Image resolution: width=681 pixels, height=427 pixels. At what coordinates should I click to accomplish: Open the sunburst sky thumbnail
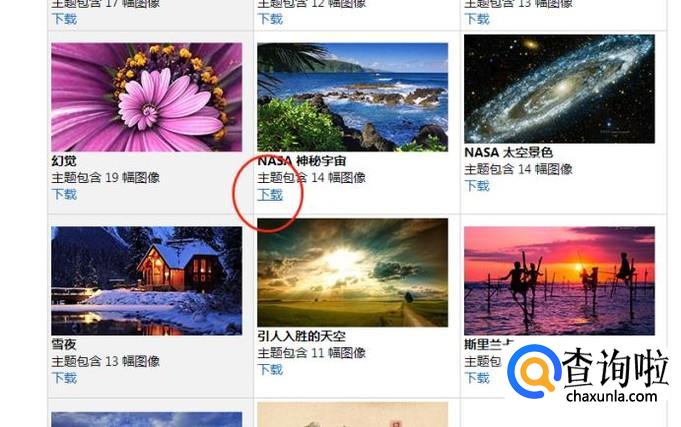(x=353, y=272)
